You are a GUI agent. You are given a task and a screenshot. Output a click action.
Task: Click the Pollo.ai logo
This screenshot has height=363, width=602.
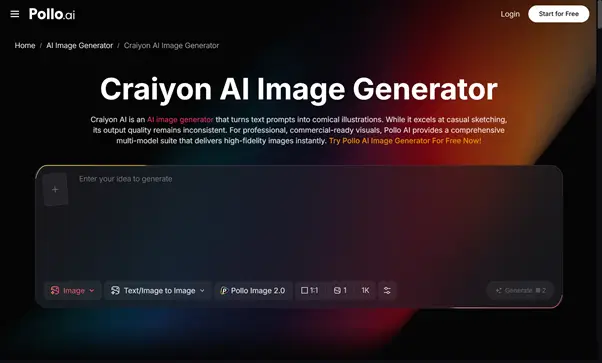click(52, 14)
